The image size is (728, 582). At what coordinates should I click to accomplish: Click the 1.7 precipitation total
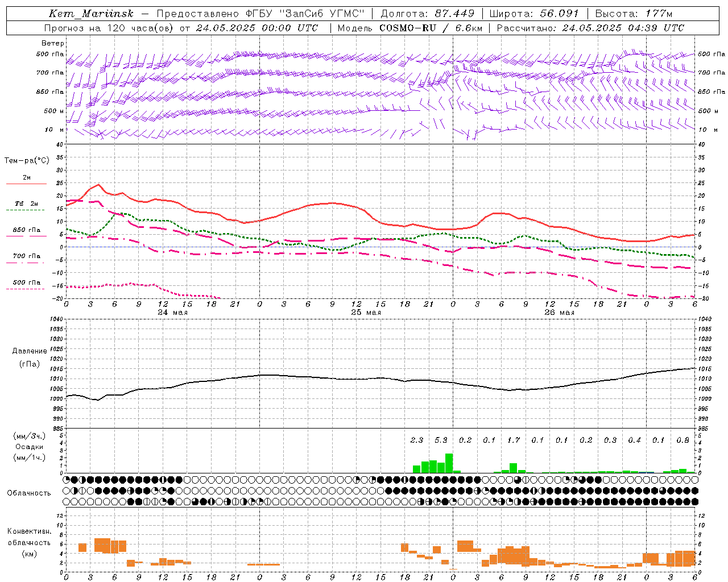pos(514,440)
